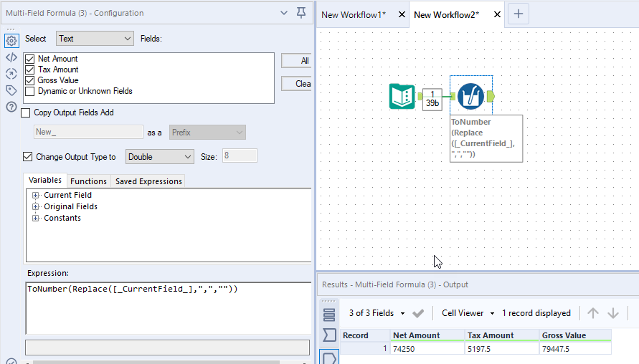Viewport: 639px width, 364px height.
Task: Enable Dynamic or Unknown Fields checkbox
Action: [29, 91]
